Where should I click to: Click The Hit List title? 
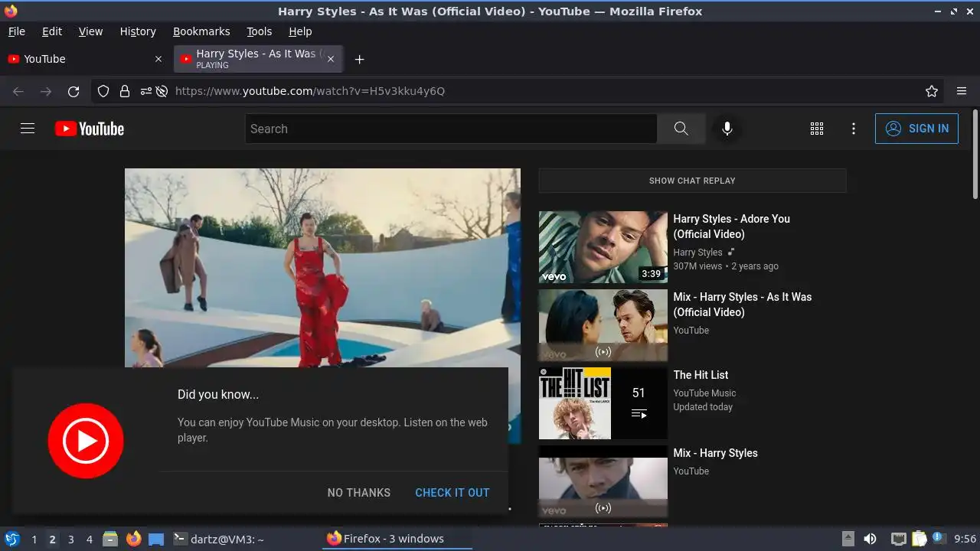701,375
